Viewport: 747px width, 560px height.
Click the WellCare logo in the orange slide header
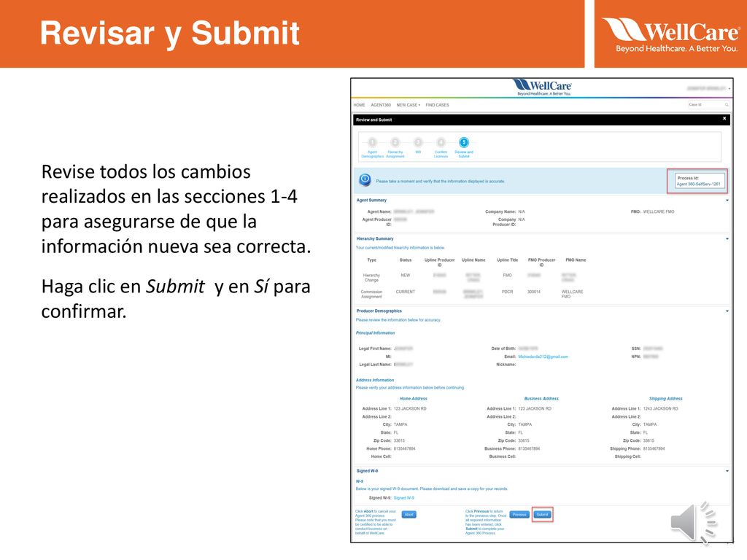670,35
